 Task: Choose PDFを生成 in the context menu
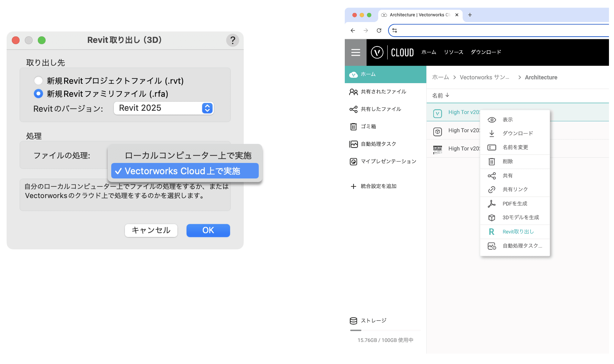[x=515, y=204]
